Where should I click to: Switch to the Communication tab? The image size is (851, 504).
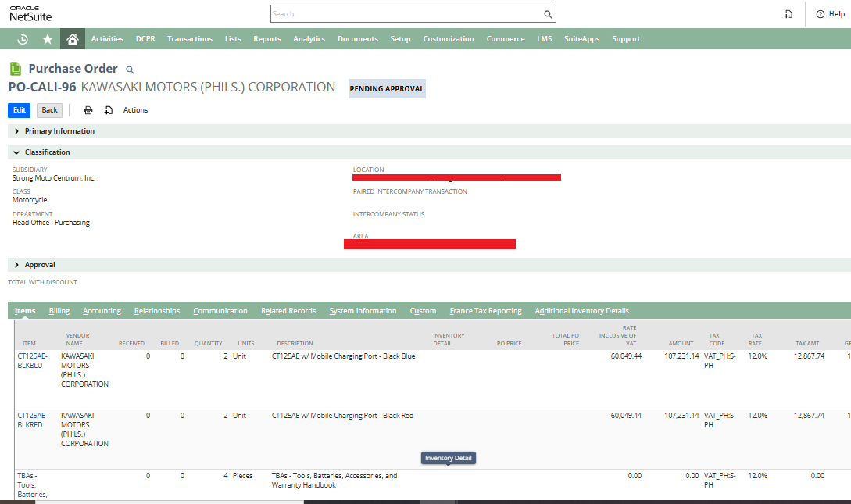220,311
